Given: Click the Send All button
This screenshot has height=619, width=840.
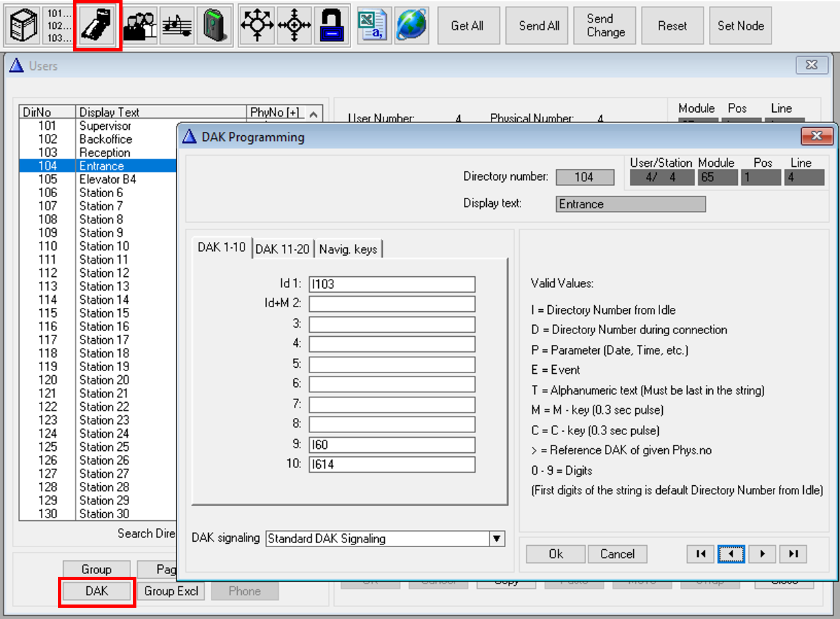Looking at the screenshot, I should [x=539, y=26].
